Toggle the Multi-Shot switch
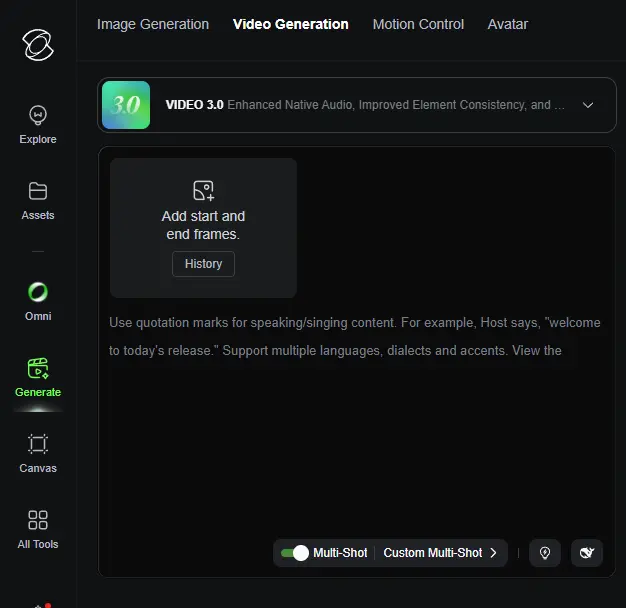This screenshot has width=626, height=608. 295,553
